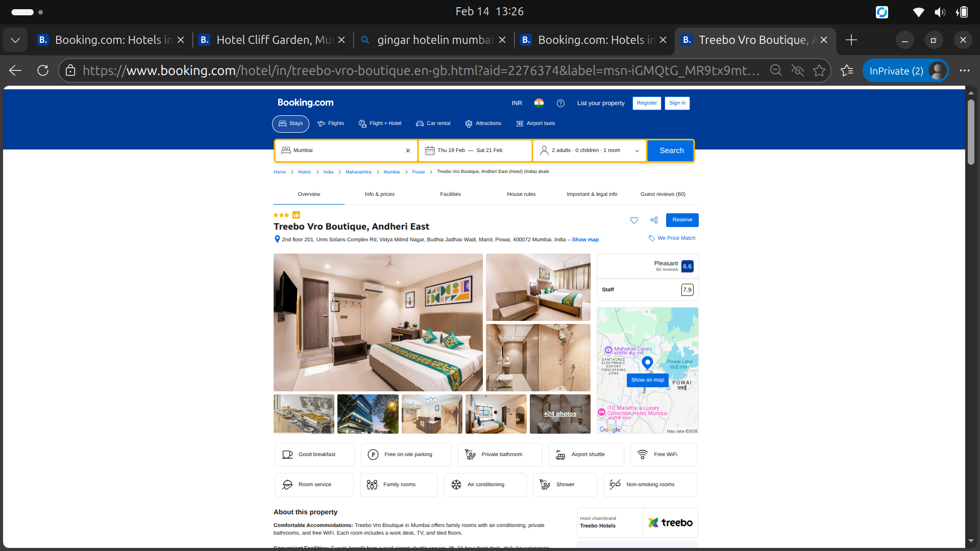Clear Mumbai destination with the X icon
The image size is (980, 551).
(x=408, y=151)
